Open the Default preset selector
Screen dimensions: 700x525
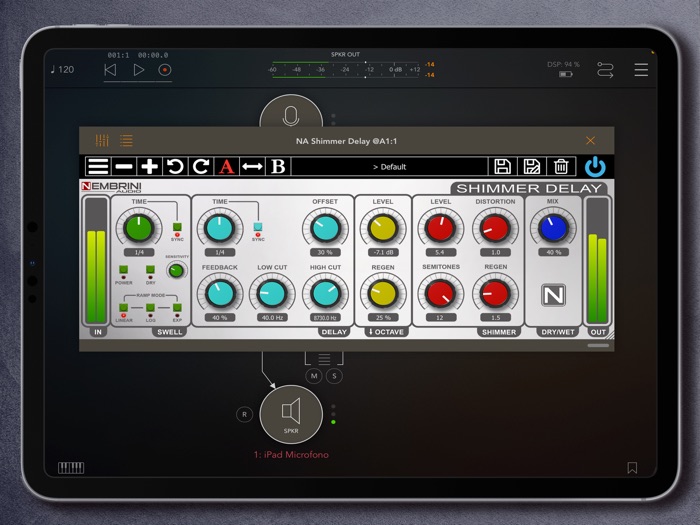pyautogui.click(x=389, y=167)
